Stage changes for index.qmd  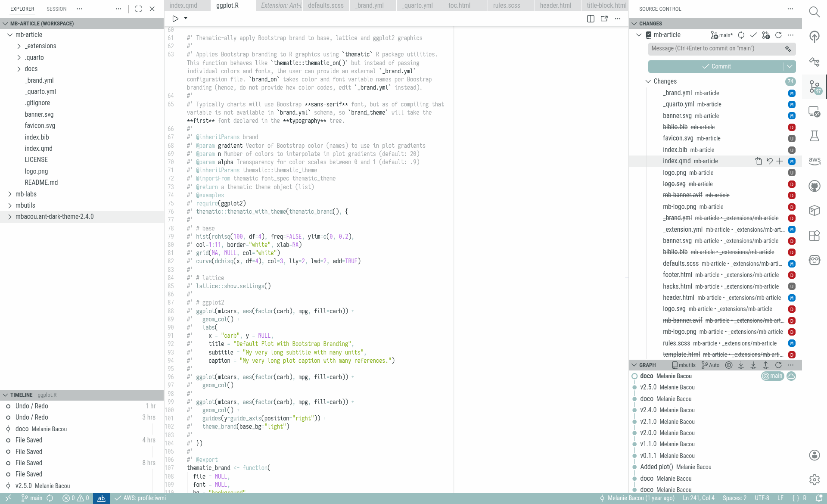click(x=780, y=161)
